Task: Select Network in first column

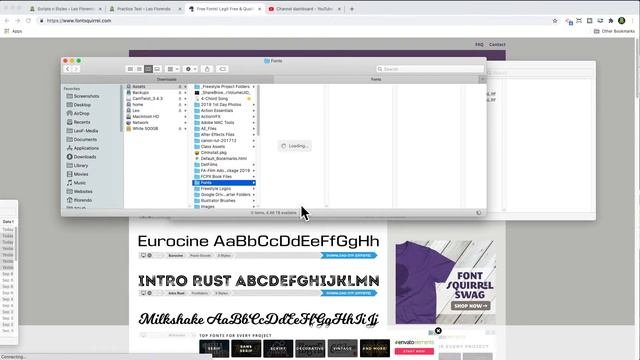Action: [156, 122]
